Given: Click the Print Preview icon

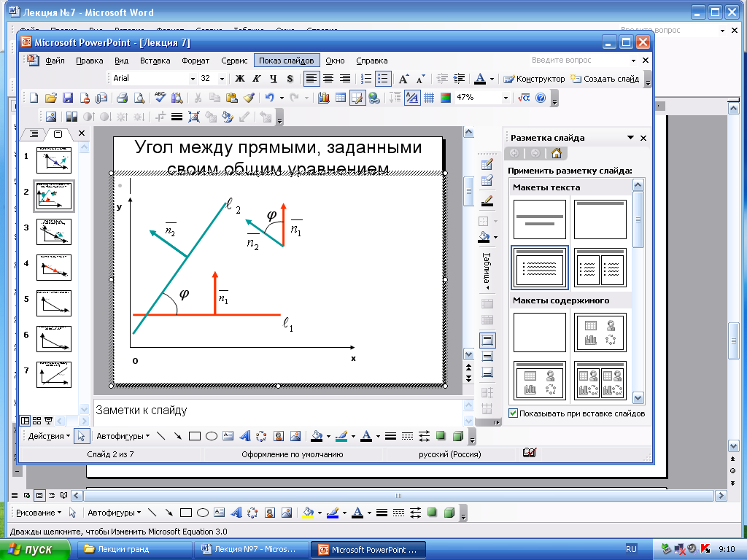Looking at the screenshot, I should pos(139,98).
